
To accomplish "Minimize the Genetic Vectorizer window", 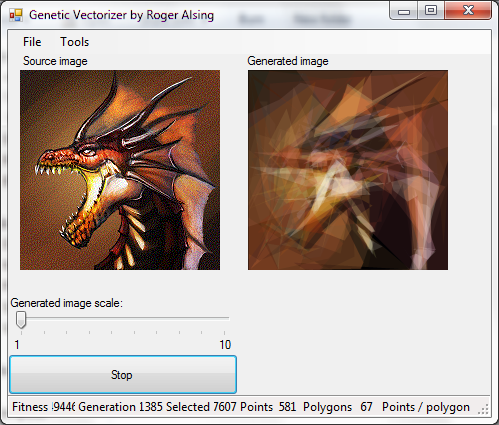I will click(x=404, y=11).
